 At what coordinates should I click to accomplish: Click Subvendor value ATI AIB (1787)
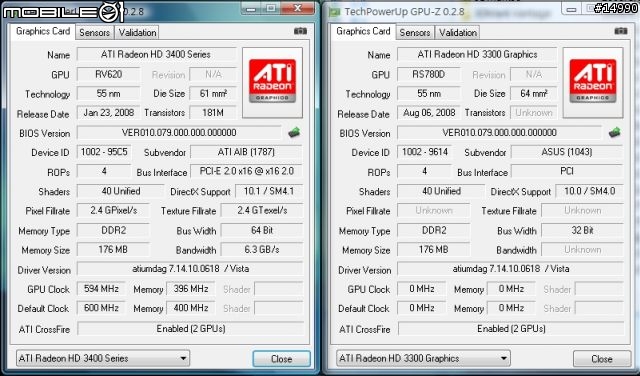coord(246,152)
